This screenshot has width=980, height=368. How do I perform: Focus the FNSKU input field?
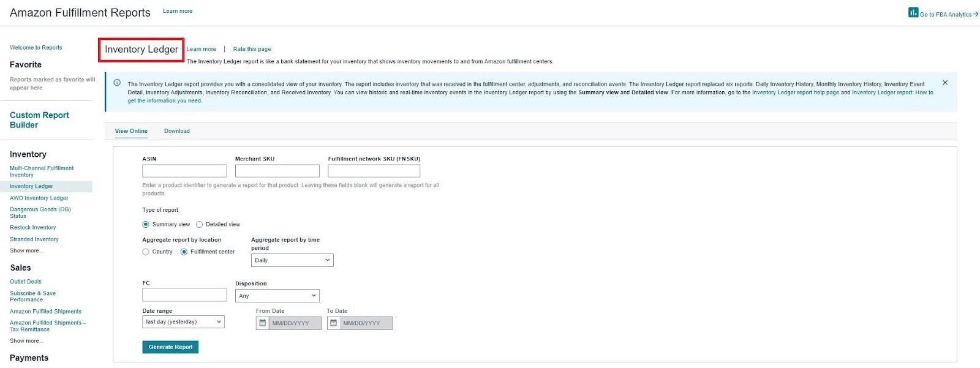tap(374, 171)
